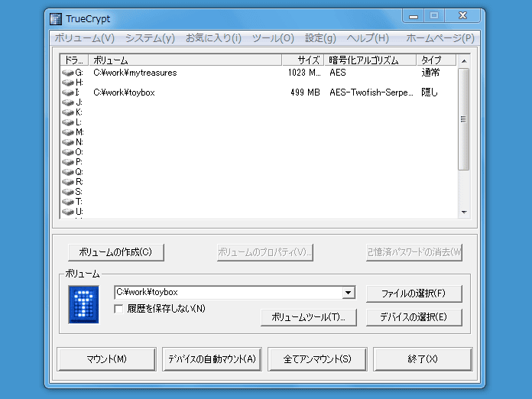Click the TrueCrypt title bar icon
Screen dimensions: 532x399
pyautogui.click(x=56, y=19)
